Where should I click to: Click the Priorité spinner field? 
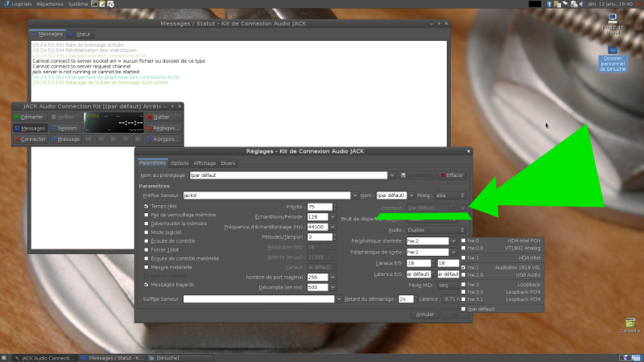321,207
